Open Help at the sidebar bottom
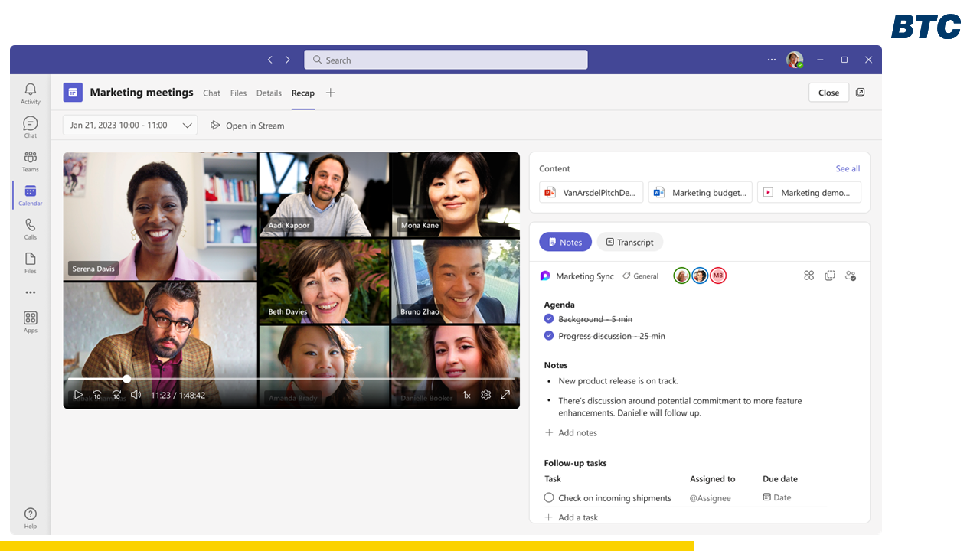Image resolution: width=980 pixels, height=551 pixels. click(31, 518)
